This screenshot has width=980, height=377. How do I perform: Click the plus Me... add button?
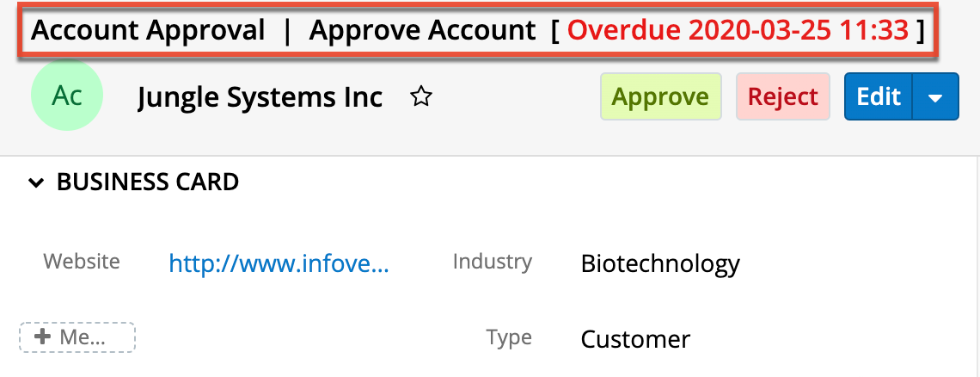point(77,337)
